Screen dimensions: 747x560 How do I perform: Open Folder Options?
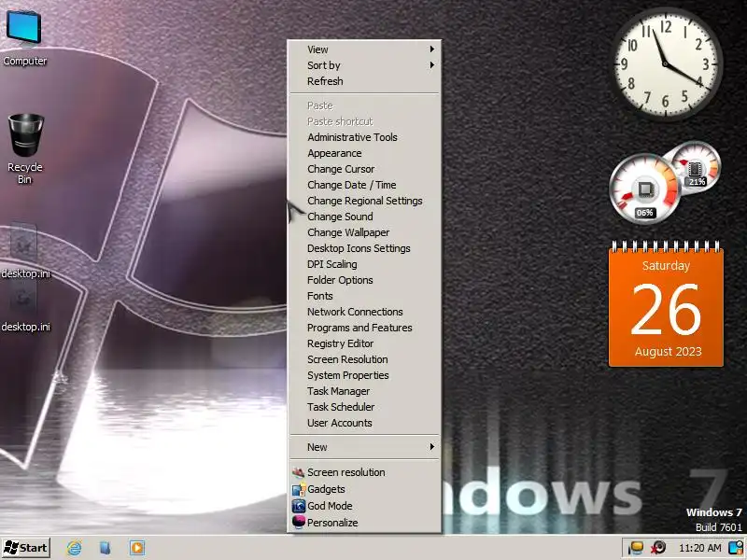[x=365, y=280]
